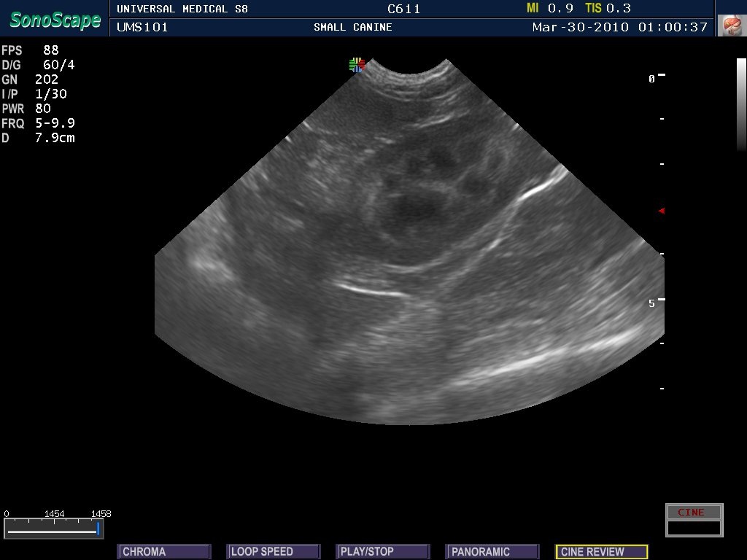Select the CINE indicator box
This screenshot has height=560, width=747.
click(694, 512)
